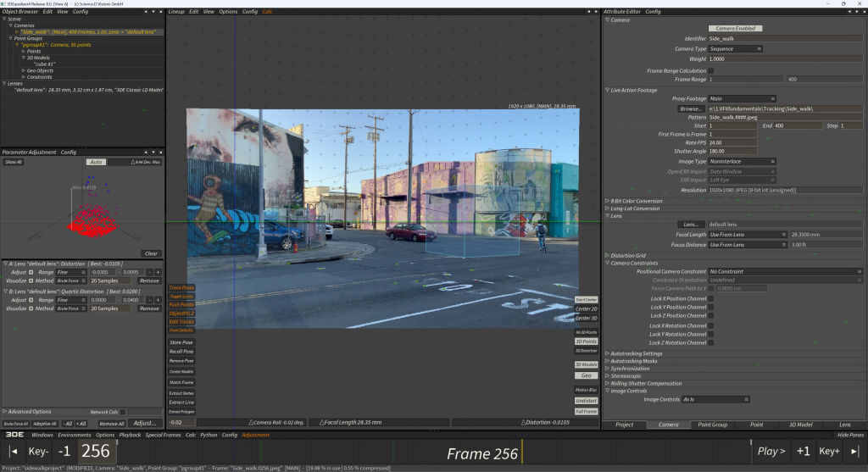
Task: Open Object Browser Edit menu
Action: [47, 12]
